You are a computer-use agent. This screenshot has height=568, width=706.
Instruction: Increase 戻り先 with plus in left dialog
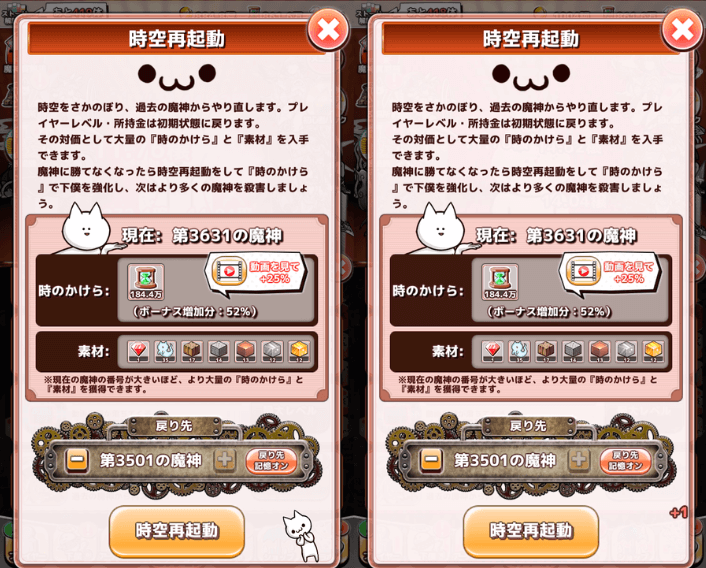click(225, 460)
